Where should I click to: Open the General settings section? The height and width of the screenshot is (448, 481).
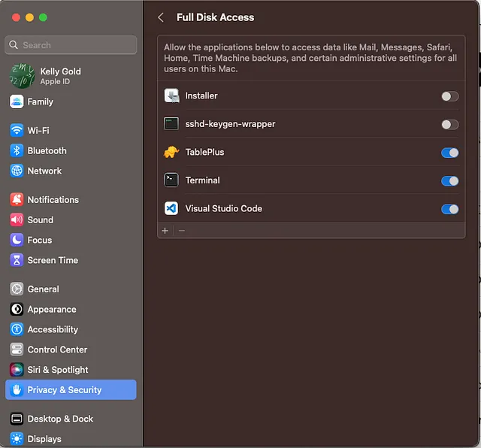pos(43,289)
